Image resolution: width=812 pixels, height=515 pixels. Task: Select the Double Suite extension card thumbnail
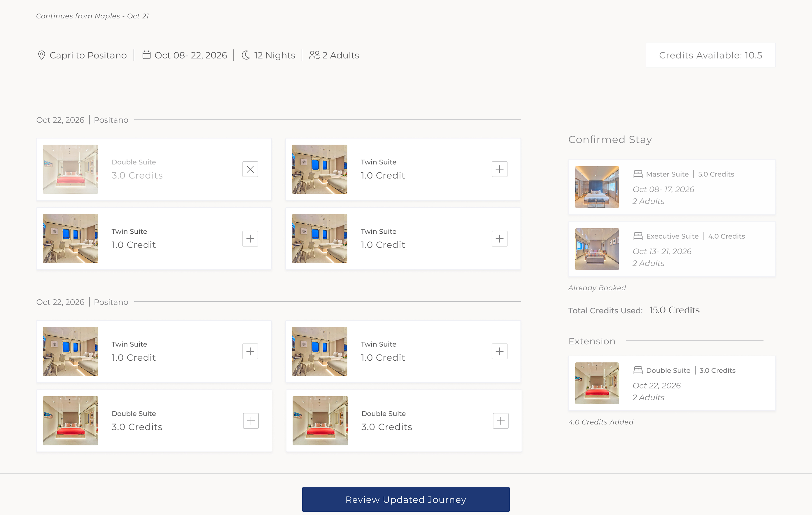pyautogui.click(x=597, y=383)
